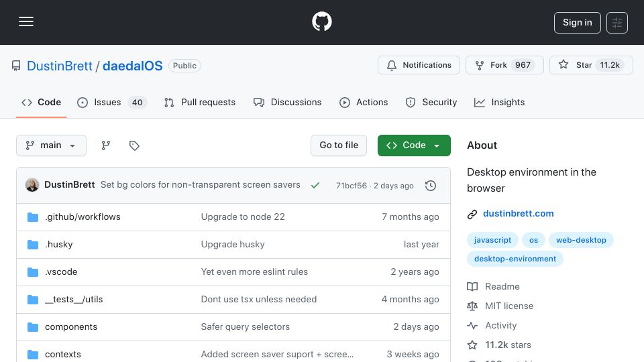Screen dimensions: 644x362
Task: Open the Pull requests tab
Action: [x=200, y=102]
